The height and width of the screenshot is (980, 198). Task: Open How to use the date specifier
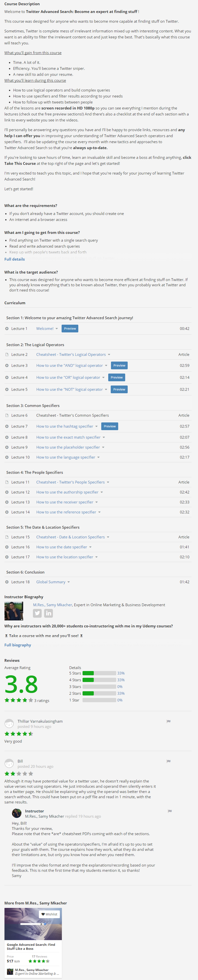point(62,547)
